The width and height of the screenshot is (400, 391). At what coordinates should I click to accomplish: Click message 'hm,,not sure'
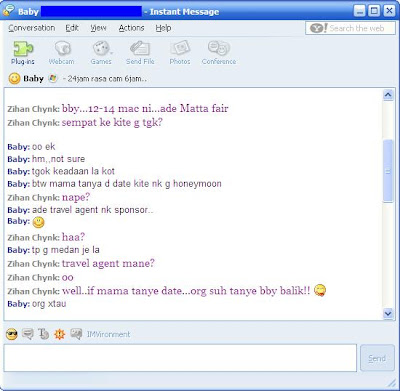point(58,159)
